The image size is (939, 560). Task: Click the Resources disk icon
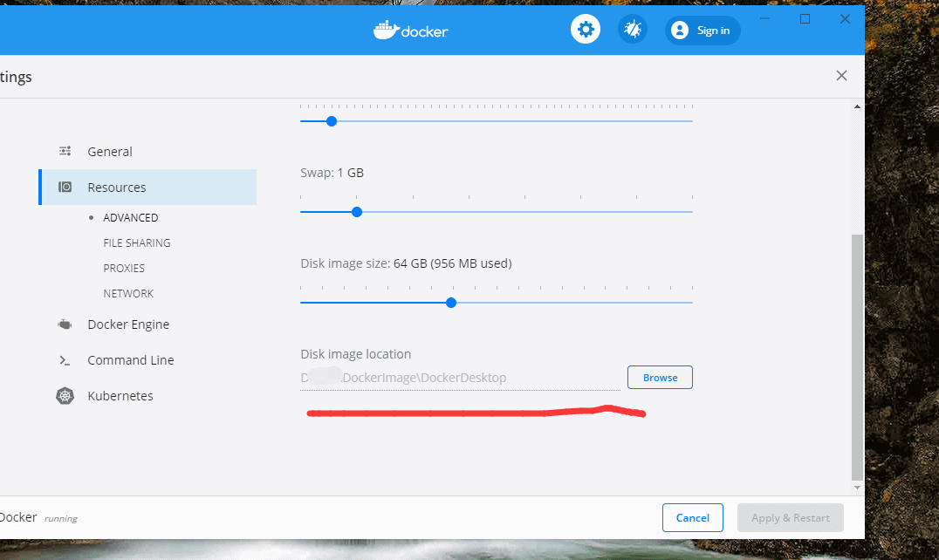point(65,188)
